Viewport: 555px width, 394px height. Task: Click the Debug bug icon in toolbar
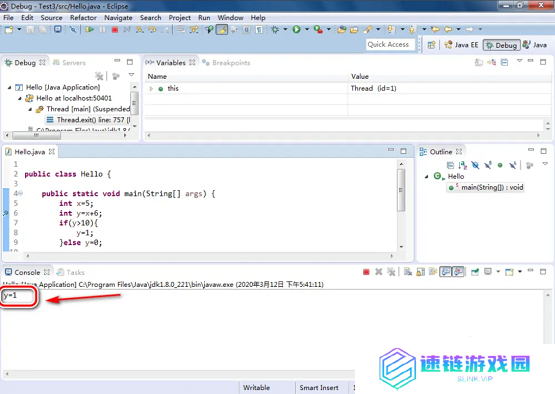275,30
